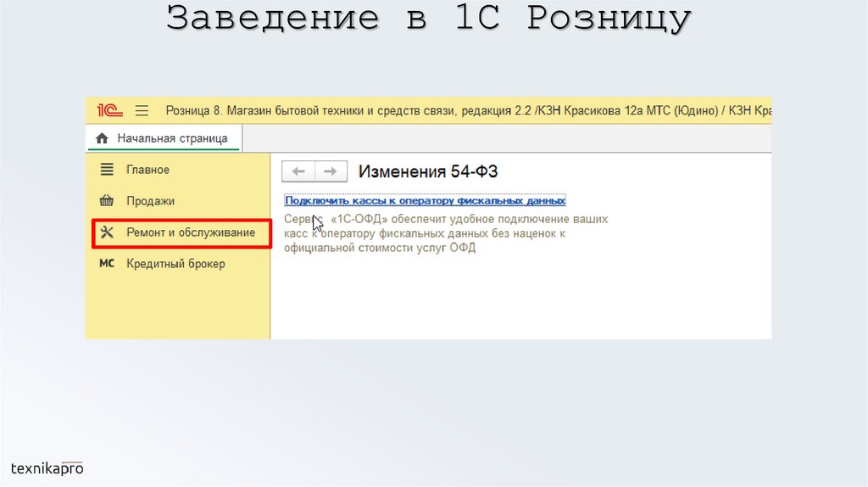Open Ремонт и обслуживание section
Screen dimensions: 868x487
[x=181, y=232]
